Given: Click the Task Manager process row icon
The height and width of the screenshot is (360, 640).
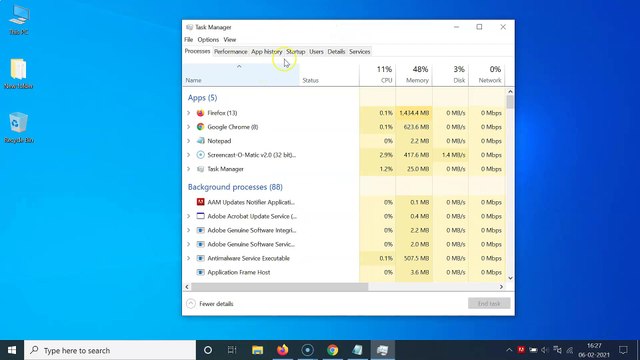Looking at the screenshot, I should [200, 169].
